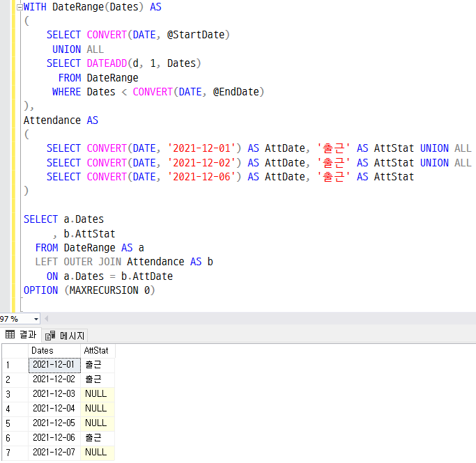Select cell 2021-12-06 in results
This screenshot has height=463, width=476.
coord(54,437)
